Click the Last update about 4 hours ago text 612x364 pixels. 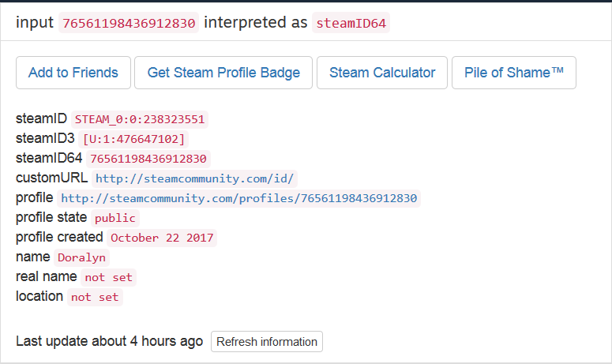tap(109, 341)
